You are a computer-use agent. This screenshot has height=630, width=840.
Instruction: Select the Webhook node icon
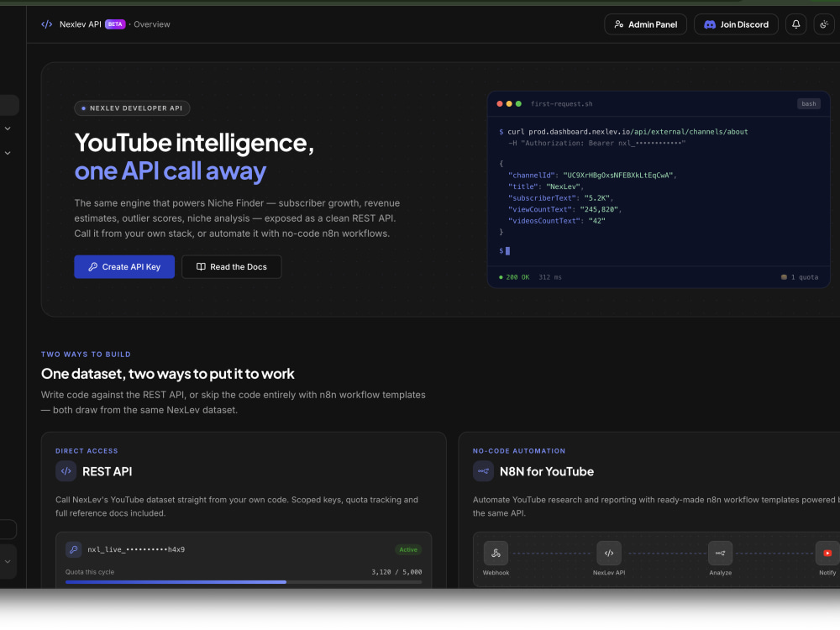496,554
